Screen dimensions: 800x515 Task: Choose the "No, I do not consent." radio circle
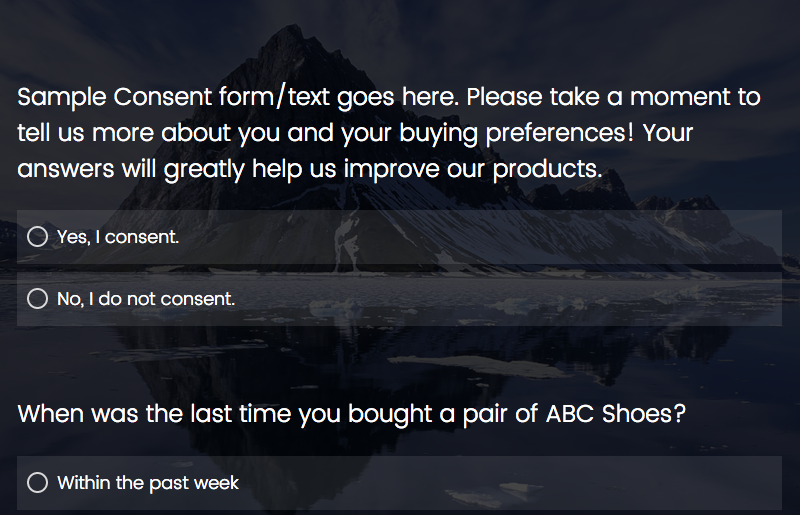pyautogui.click(x=38, y=299)
